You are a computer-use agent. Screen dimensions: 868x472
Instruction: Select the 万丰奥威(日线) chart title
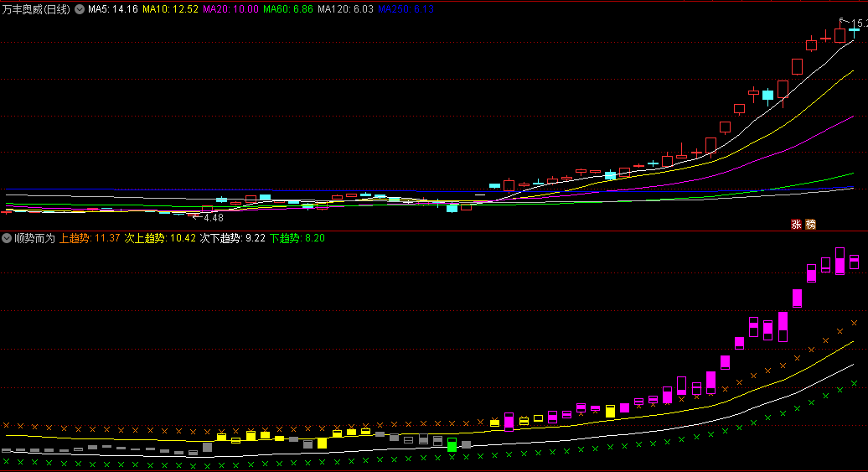pyautogui.click(x=36, y=9)
